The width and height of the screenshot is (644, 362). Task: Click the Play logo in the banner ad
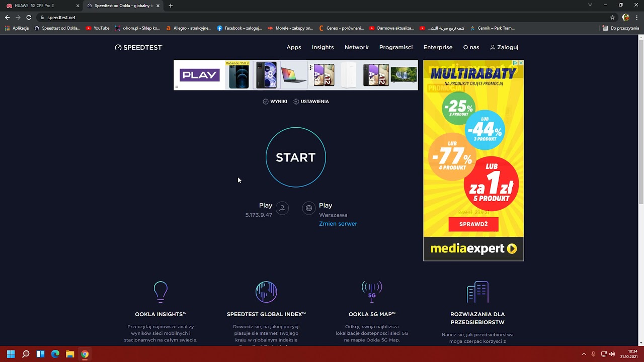click(200, 75)
